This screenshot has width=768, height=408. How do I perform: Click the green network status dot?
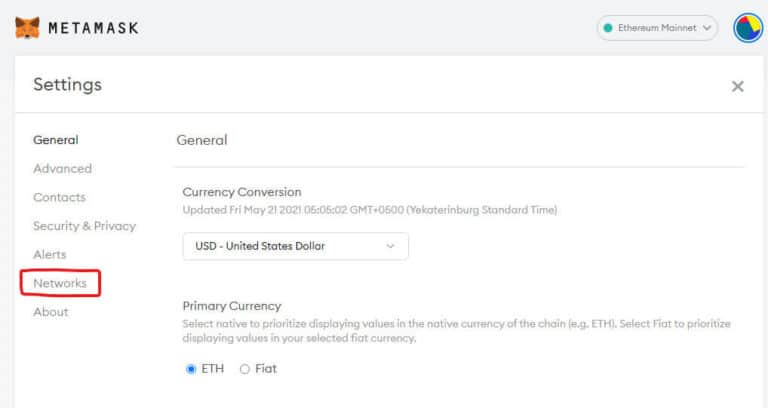tap(608, 28)
